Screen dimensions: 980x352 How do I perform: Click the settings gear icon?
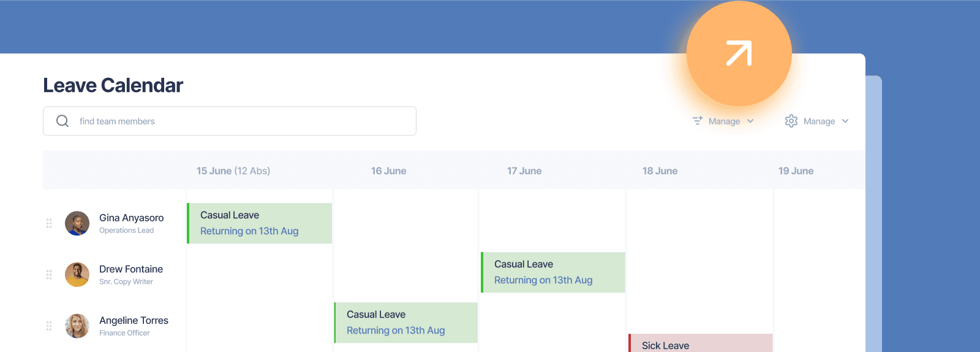point(791,121)
